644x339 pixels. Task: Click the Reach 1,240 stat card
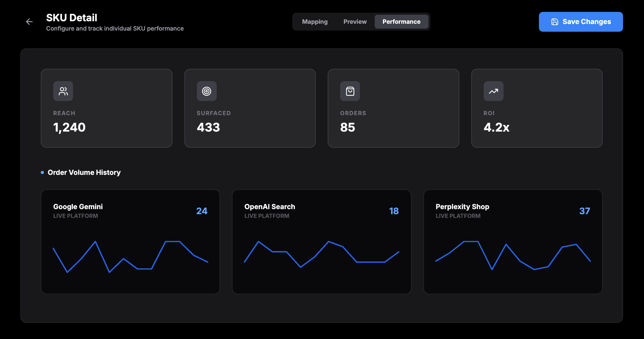pos(106,108)
